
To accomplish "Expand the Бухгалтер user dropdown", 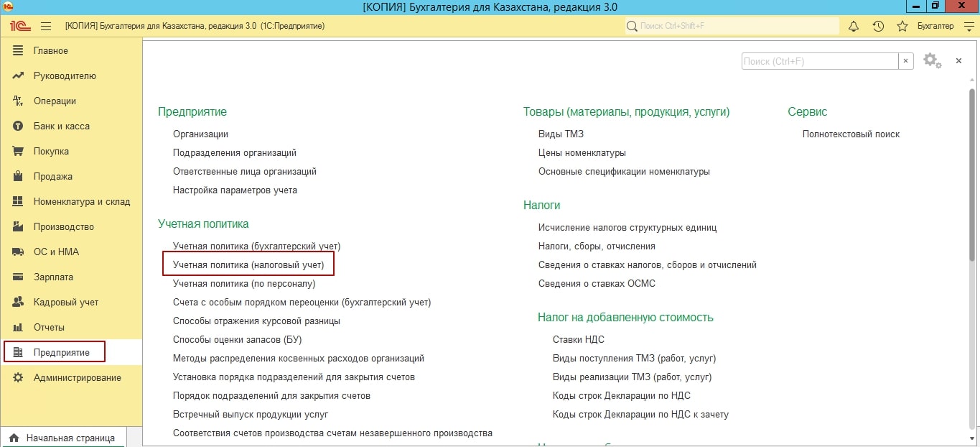I will [969, 26].
